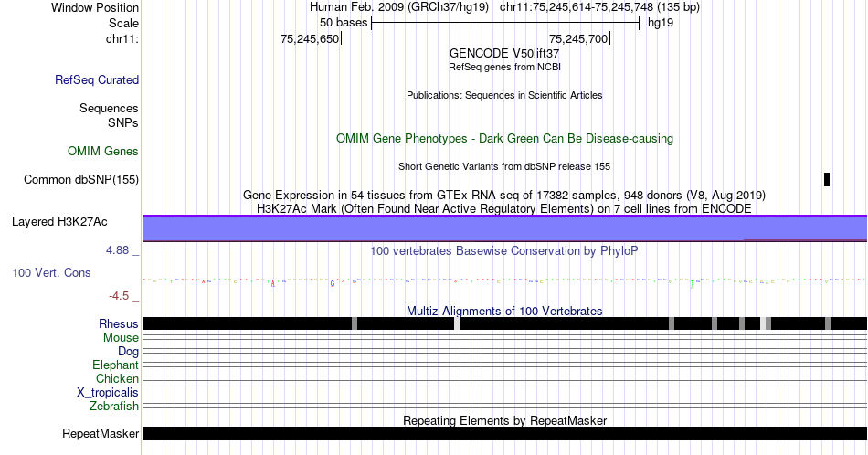Viewport: 868px width, 455px height.
Task: Click the OMIM Genes track label
Action: pos(103,151)
